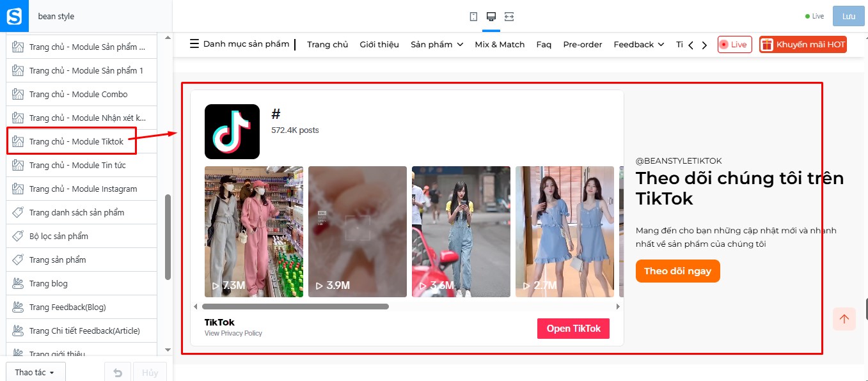Click icon beside Trang blog
The image size is (868, 381).
point(19,283)
